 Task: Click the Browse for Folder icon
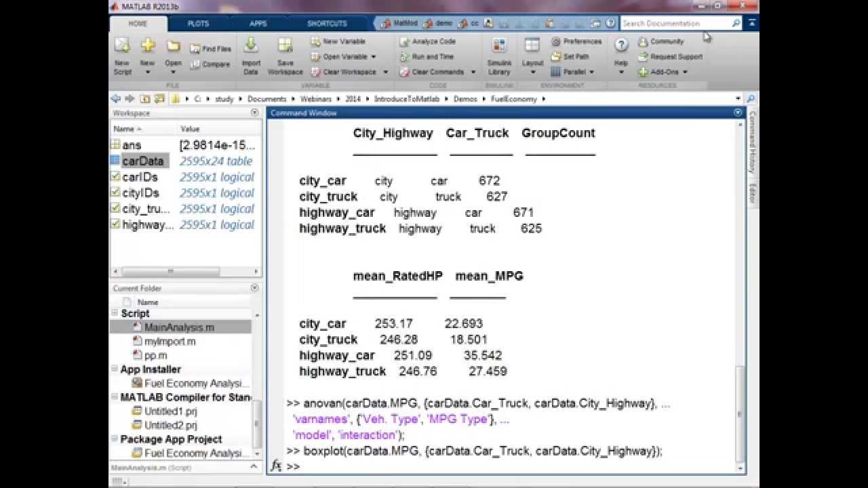(x=159, y=99)
